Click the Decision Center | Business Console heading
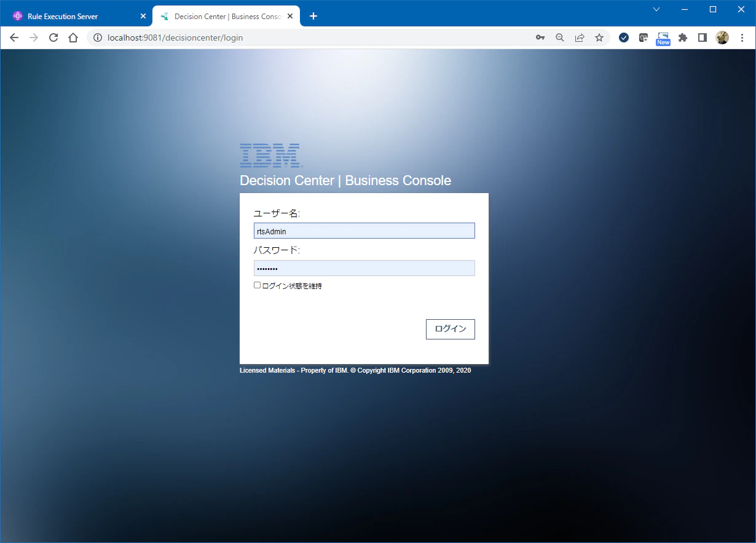 tap(345, 181)
